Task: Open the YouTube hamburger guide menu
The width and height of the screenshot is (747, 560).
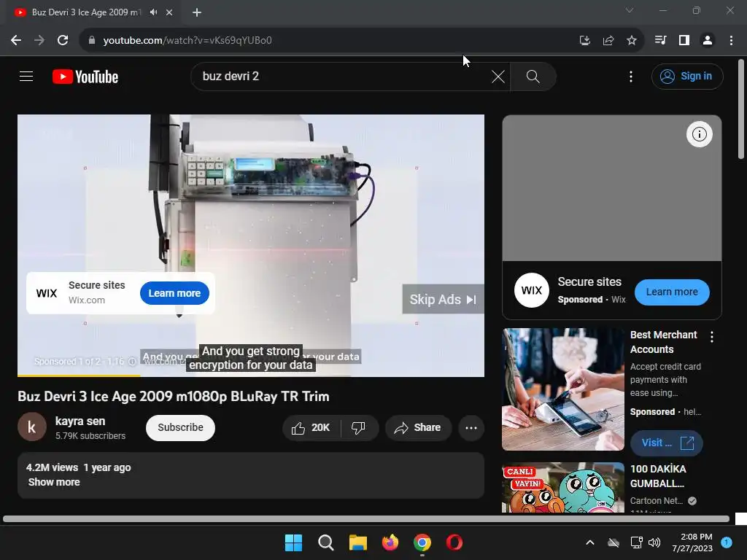Action: point(26,76)
